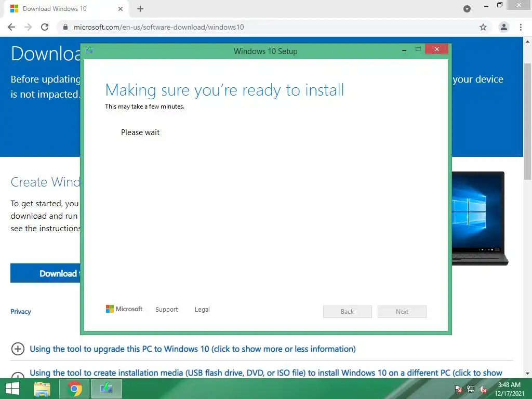Click the Chrome forward arrow
532x399 pixels.
(x=28, y=27)
